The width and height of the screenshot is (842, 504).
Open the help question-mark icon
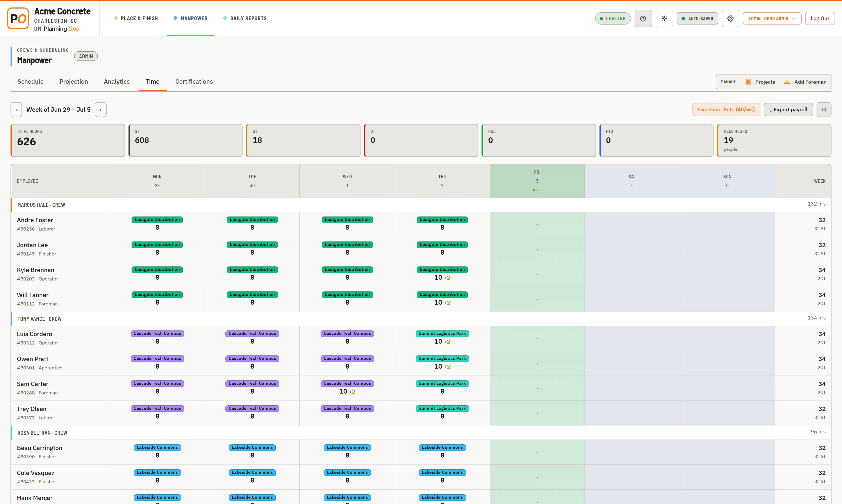(x=643, y=18)
